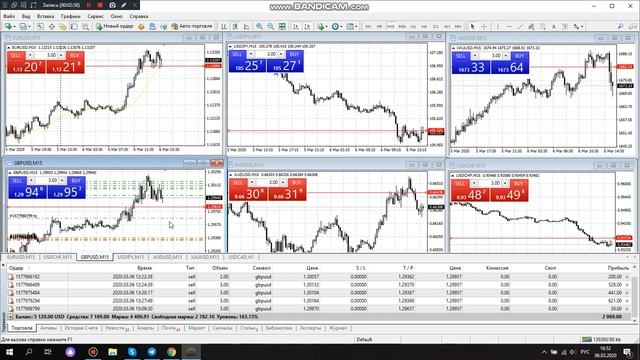Expand the Periods clock dropdown arrow

coord(341,27)
